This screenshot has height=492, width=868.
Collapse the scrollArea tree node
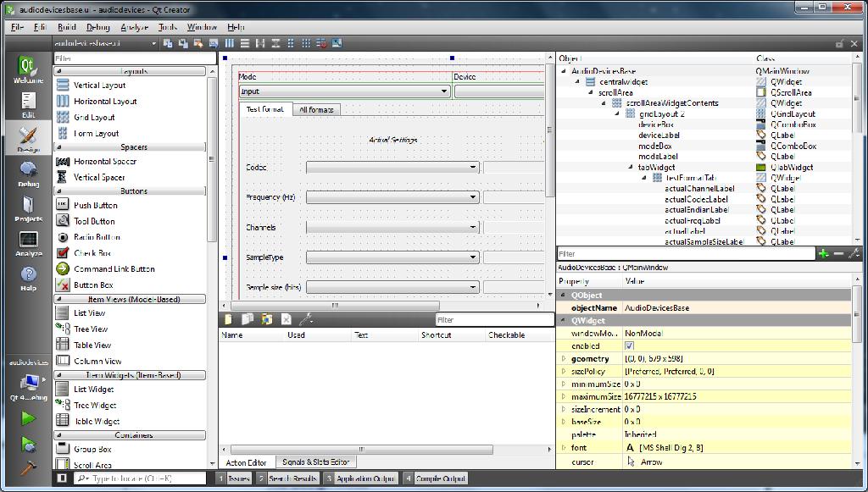[591, 92]
